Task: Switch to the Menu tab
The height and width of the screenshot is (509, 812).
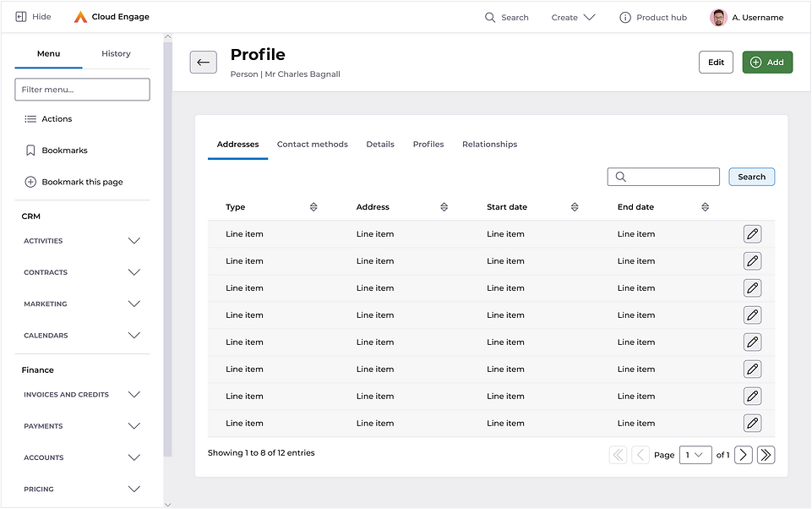Action: point(49,54)
